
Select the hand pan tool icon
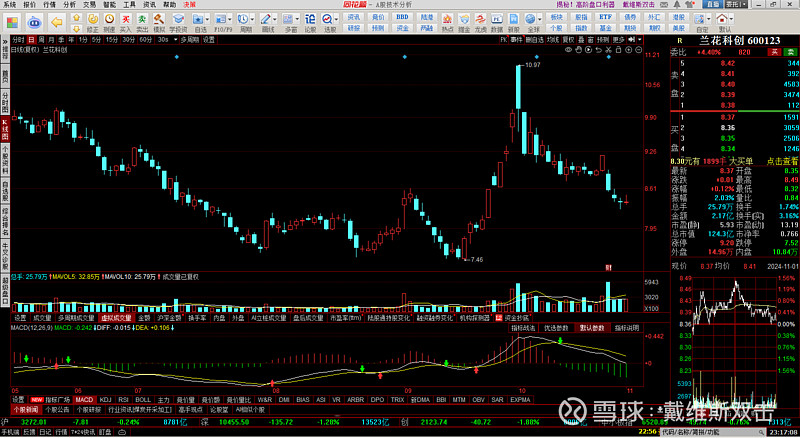579,50
